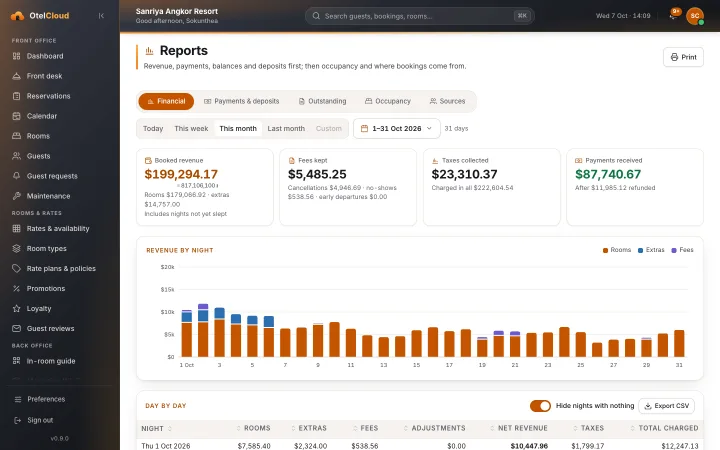
Task: Sort by the ADJUSTMENTS column
Action: (434, 428)
